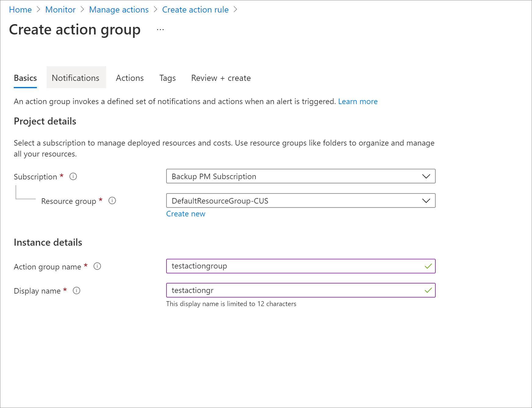Image resolution: width=532 pixels, height=408 pixels.
Task: Click the Subscription info icon
Action: 73,176
